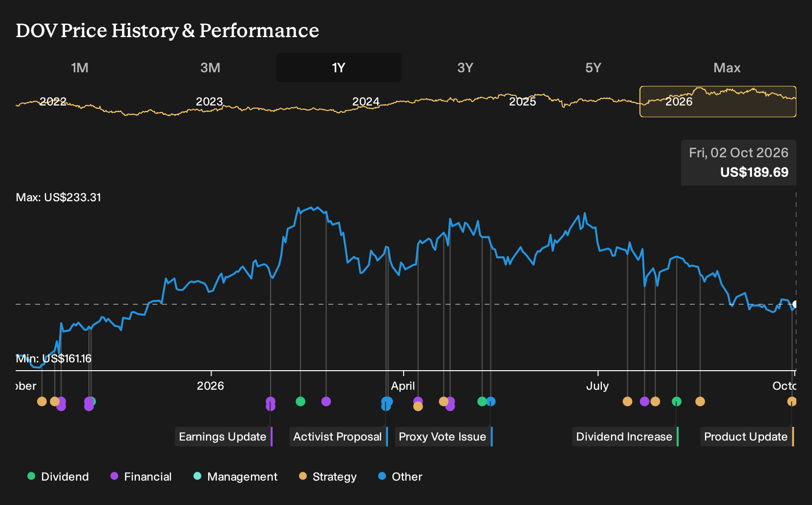This screenshot has height=505, width=812.
Task: Toggle Management events in legend
Action: (235, 477)
